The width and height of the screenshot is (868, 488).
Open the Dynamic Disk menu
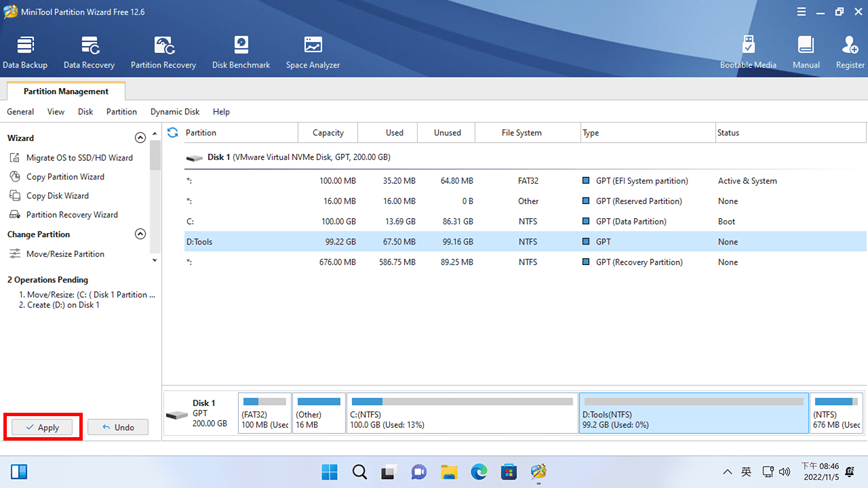pos(174,111)
